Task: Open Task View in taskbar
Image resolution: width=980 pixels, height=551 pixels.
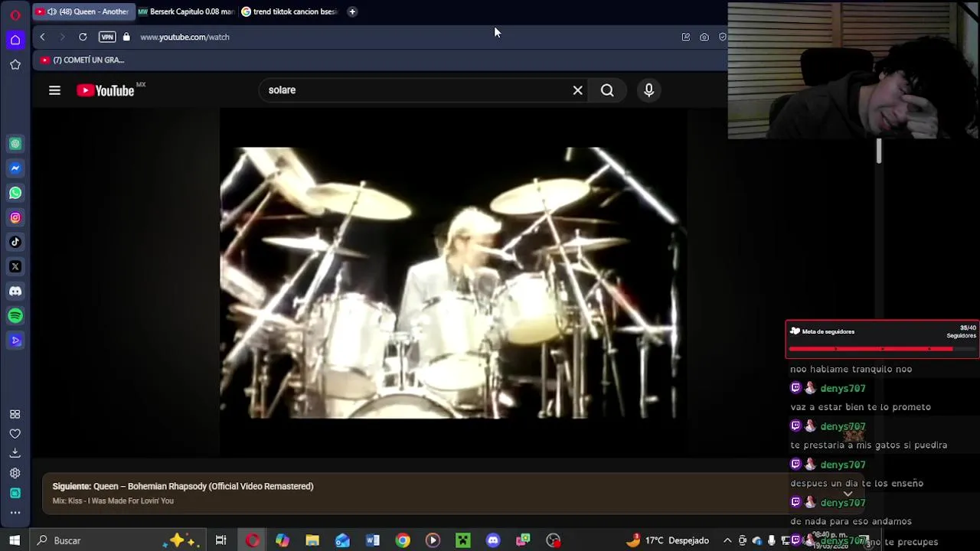Action: click(220, 540)
